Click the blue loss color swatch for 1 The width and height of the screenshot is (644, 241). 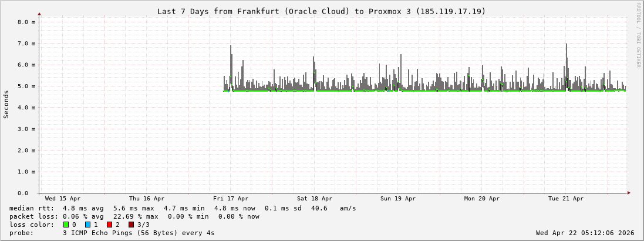click(87, 225)
